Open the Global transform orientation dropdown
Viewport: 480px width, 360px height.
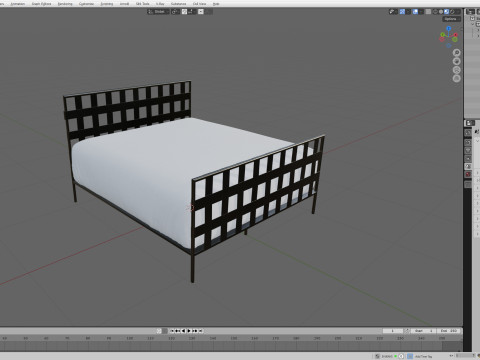158,12
